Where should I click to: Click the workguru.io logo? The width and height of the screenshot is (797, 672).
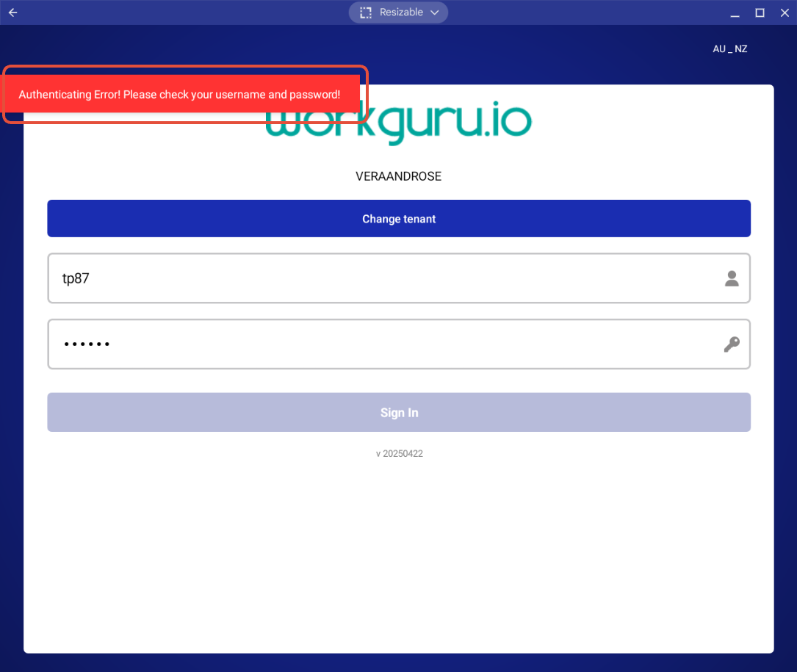pyautogui.click(x=398, y=122)
